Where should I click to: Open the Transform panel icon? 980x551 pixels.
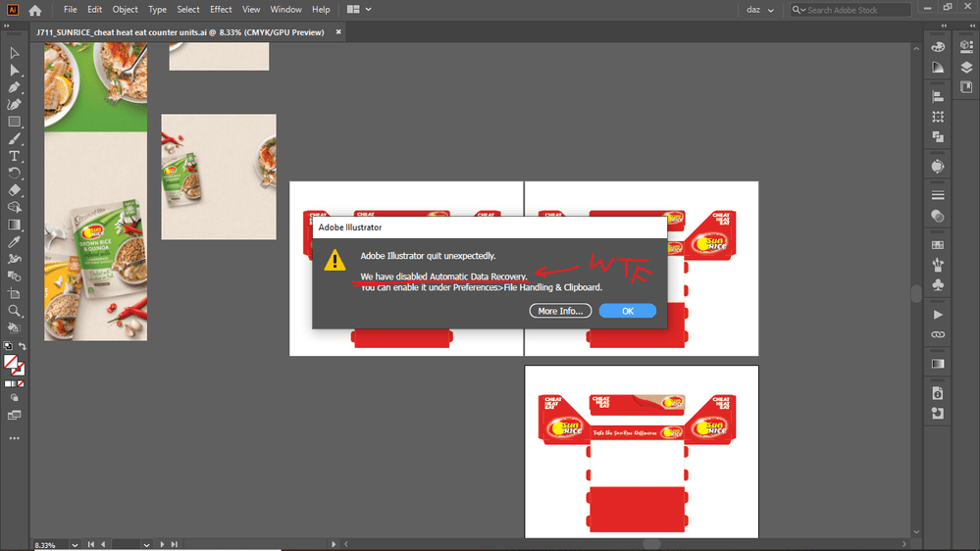click(x=938, y=117)
